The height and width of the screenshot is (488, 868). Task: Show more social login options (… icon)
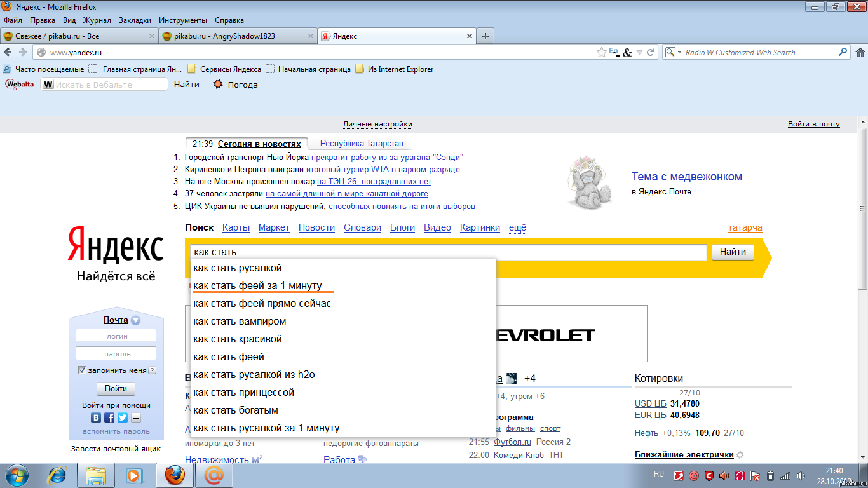point(136,417)
